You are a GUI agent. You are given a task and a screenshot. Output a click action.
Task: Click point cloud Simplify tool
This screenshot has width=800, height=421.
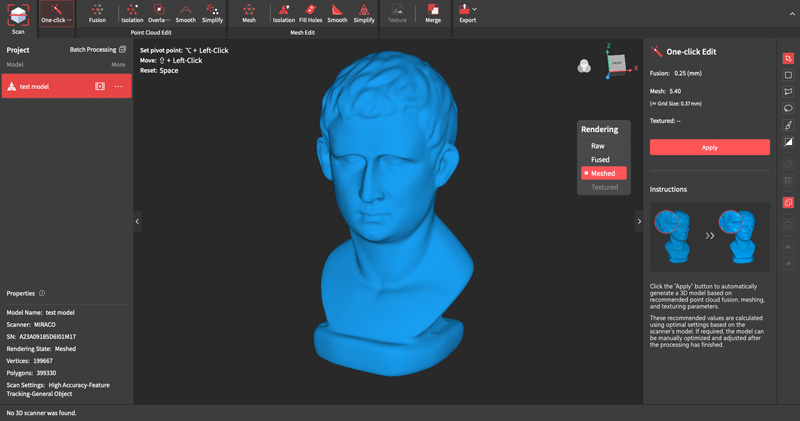pos(212,14)
